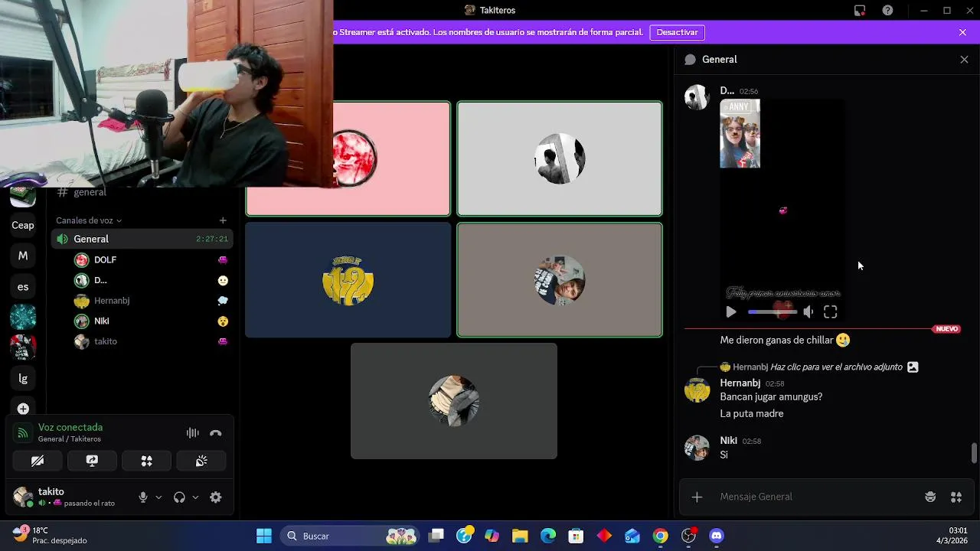Open Ceap server
980x551 pixels.
point(23,225)
